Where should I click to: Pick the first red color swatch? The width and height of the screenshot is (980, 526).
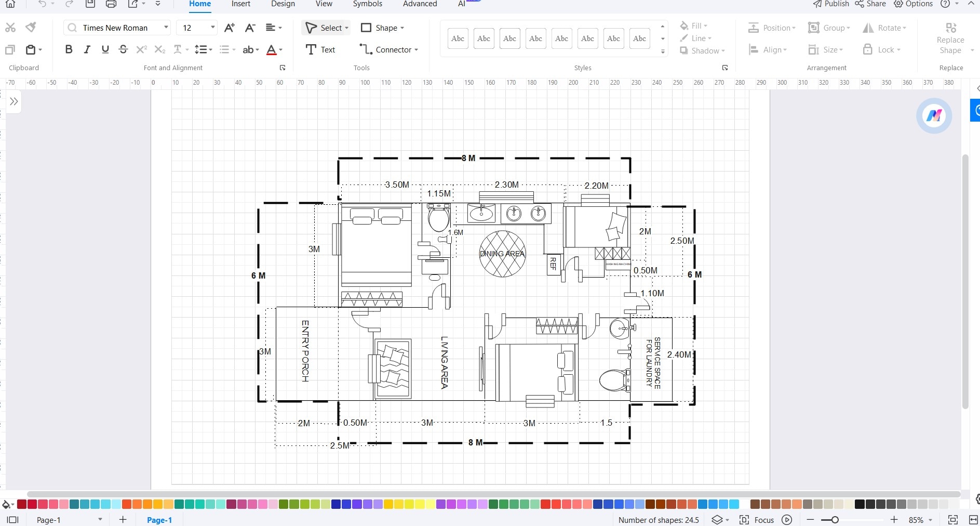(x=22, y=504)
